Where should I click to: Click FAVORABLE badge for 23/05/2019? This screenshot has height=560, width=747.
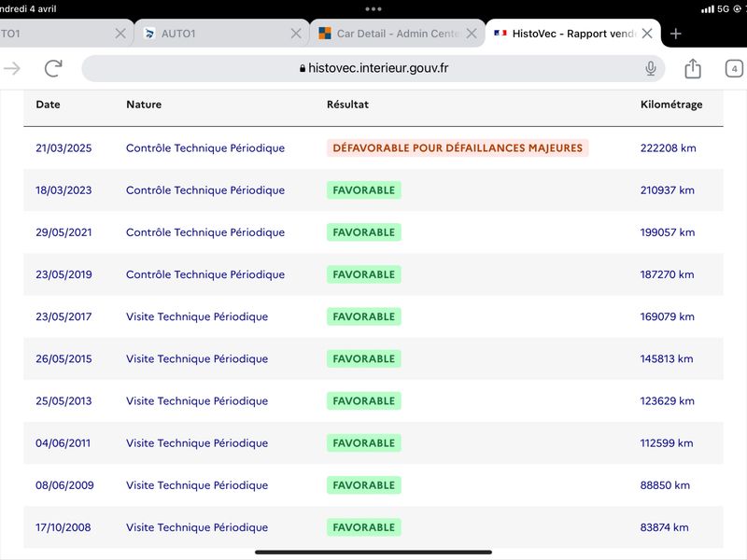coord(364,274)
